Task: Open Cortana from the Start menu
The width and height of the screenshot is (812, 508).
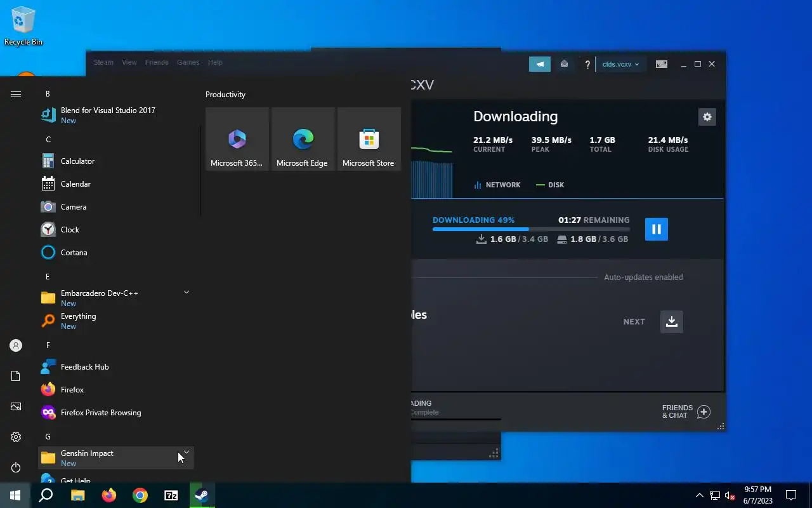Action: click(116, 253)
